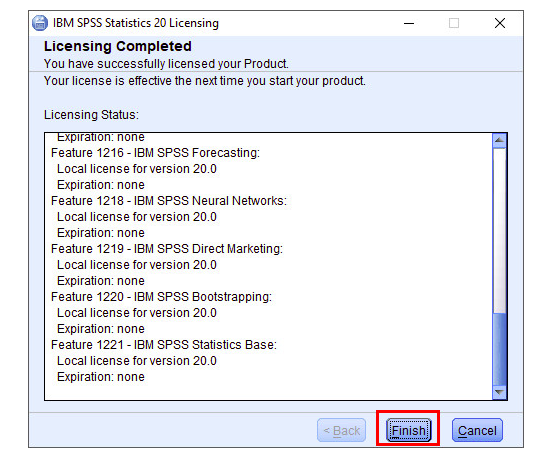
Task: Select line Feature 1216 IBM SPSS Forecasting
Action: coord(155,153)
